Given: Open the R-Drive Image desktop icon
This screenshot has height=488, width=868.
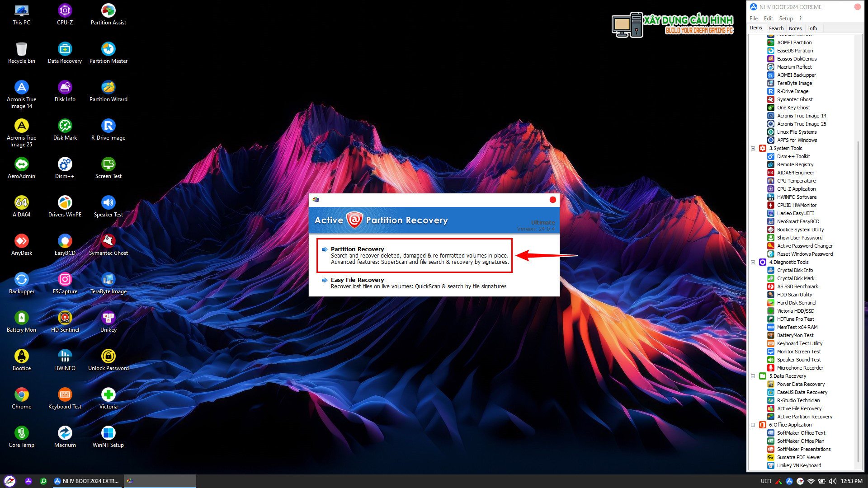Looking at the screenshot, I should tap(108, 129).
